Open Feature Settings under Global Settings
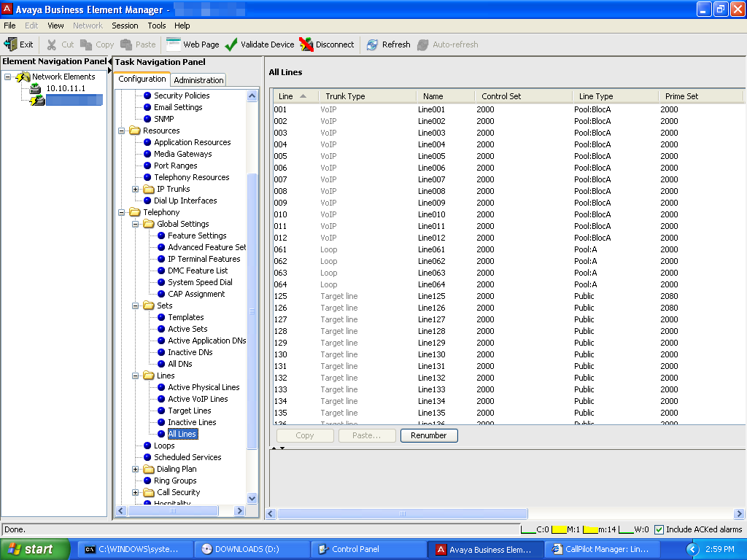This screenshot has width=747, height=560. pyautogui.click(x=197, y=236)
